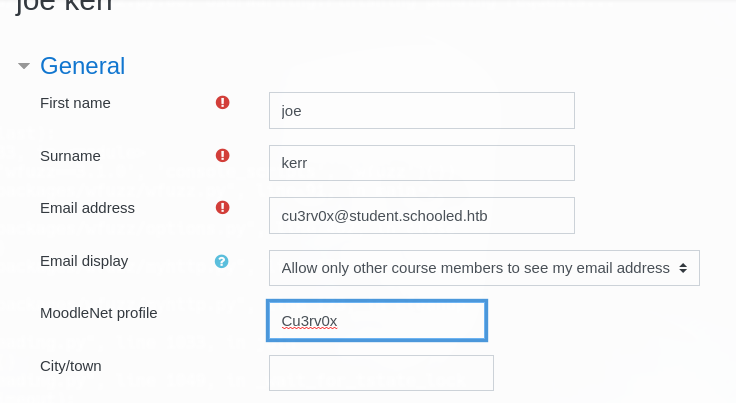Click the City/town label
This screenshot has height=403, width=736.
71,366
